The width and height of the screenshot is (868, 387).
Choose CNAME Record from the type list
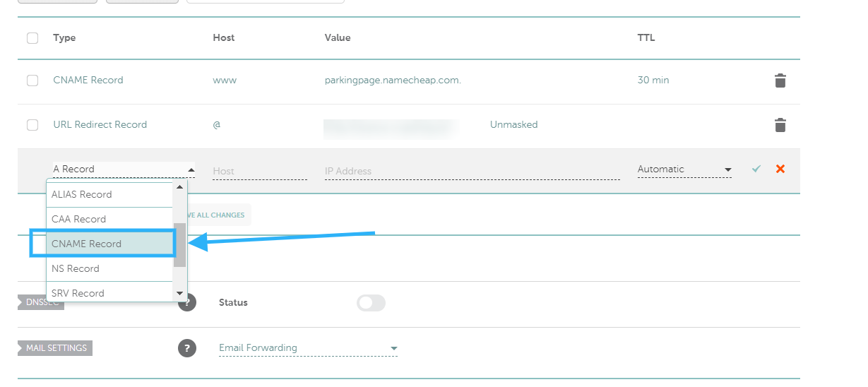pos(103,244)
